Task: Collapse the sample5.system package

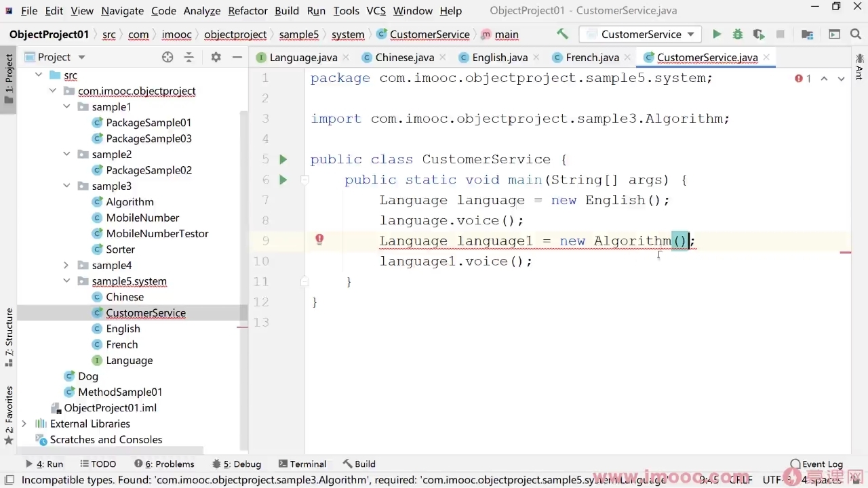Action: (x=66, y=281)
